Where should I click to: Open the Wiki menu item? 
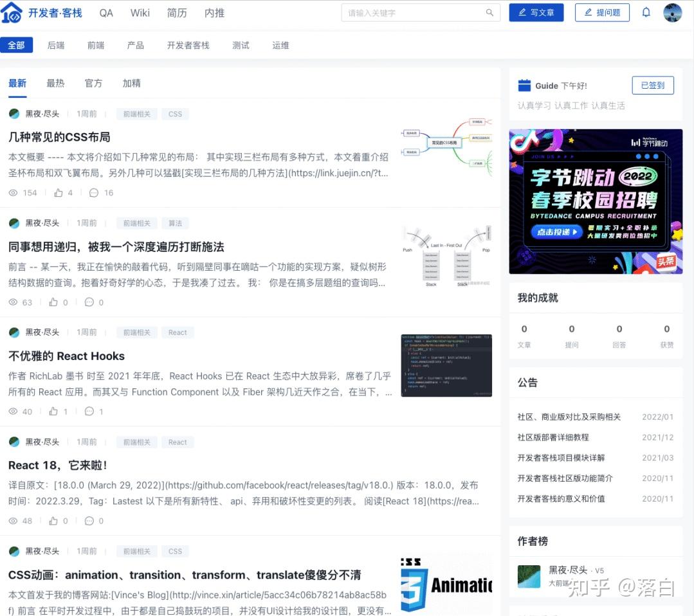pyautogui.click(x=140, y=12)
